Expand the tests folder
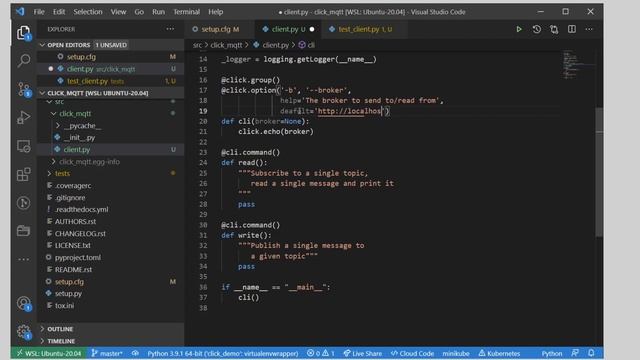 (x=49, y=173)
